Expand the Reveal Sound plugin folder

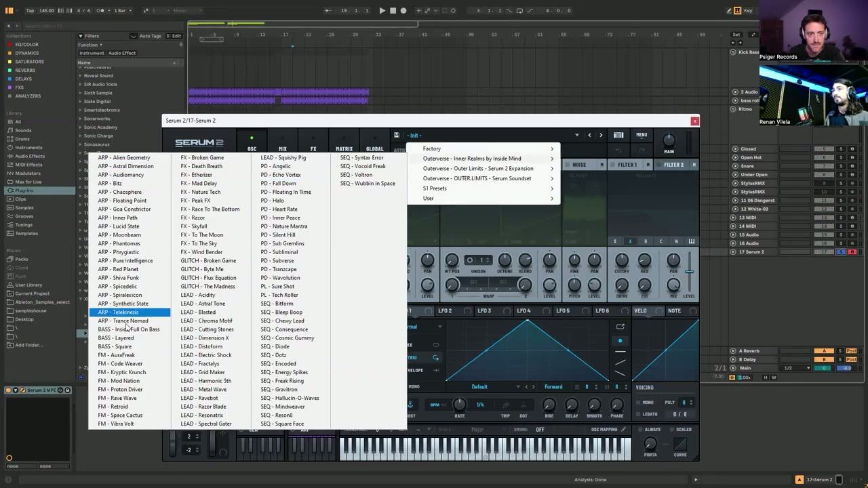tap(80, 76)
